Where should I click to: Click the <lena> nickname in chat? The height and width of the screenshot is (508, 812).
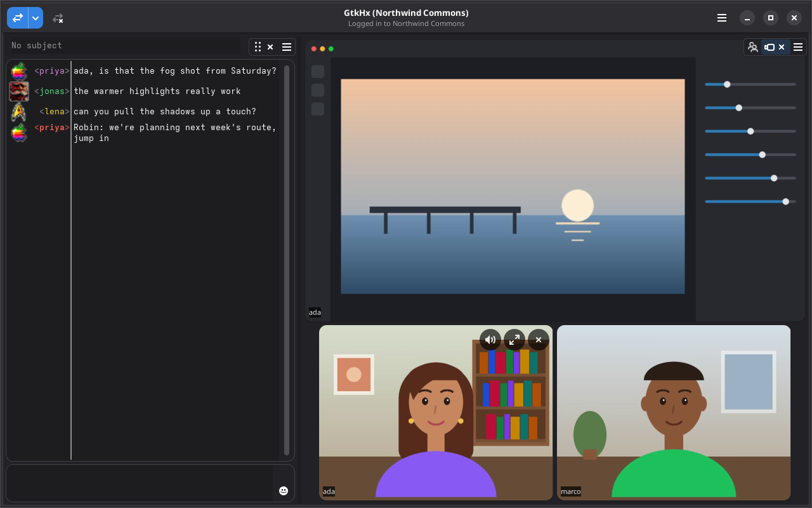click(x=55, y=112)
